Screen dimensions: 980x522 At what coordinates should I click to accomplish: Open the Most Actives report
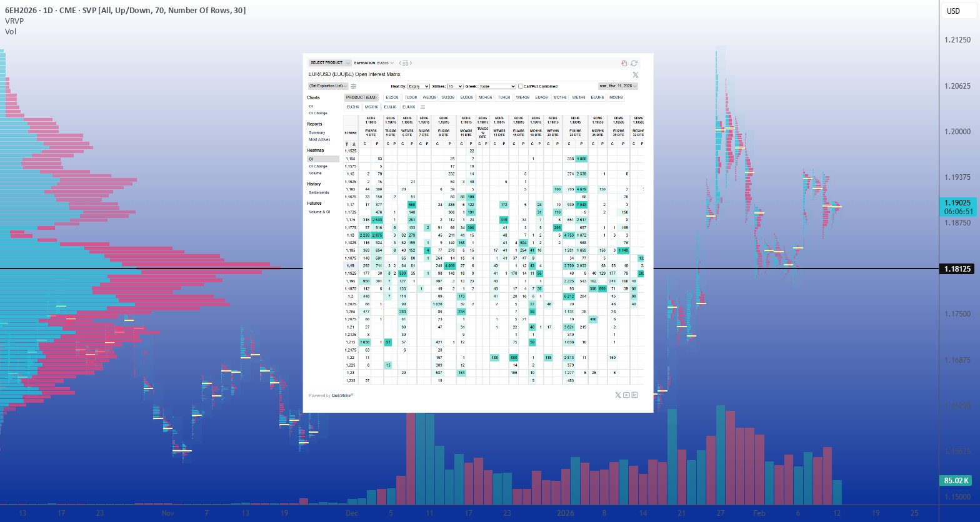click(x=319, y=139)
